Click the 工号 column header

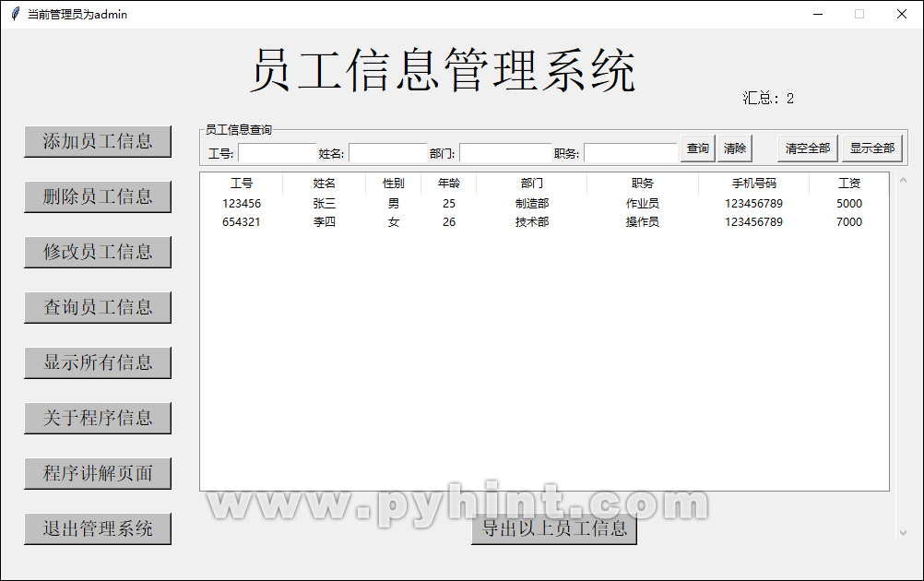coord(242,184)
